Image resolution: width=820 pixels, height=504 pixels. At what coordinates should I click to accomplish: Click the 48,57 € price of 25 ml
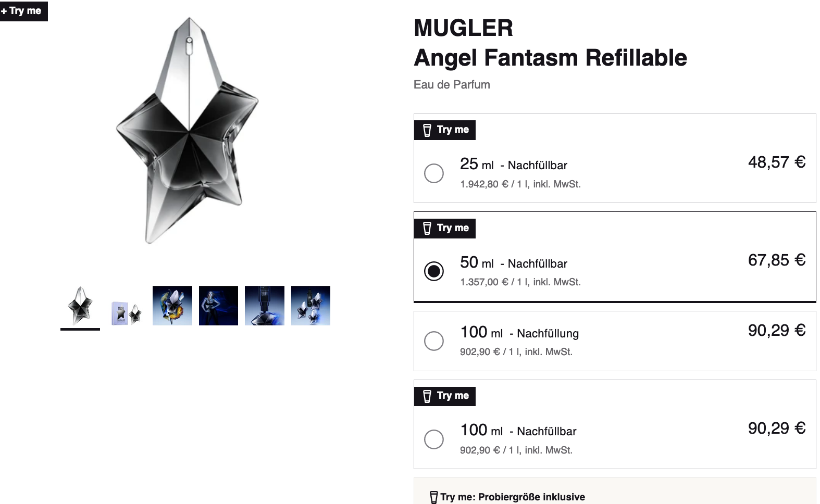[776, 162]
